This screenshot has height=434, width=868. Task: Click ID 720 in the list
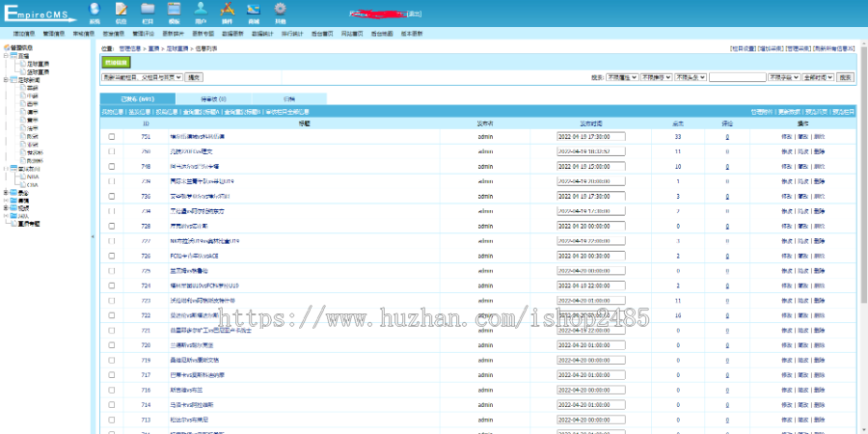coord(147,345)
